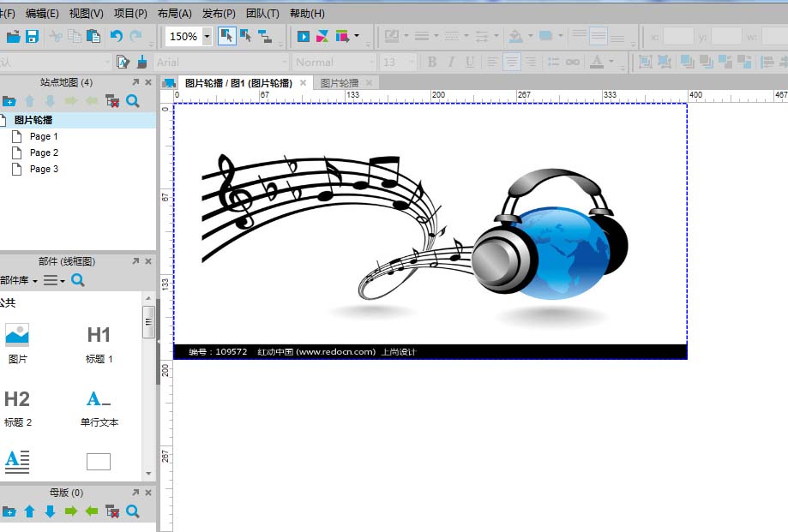Select the connector mode tool

[265, 36]
